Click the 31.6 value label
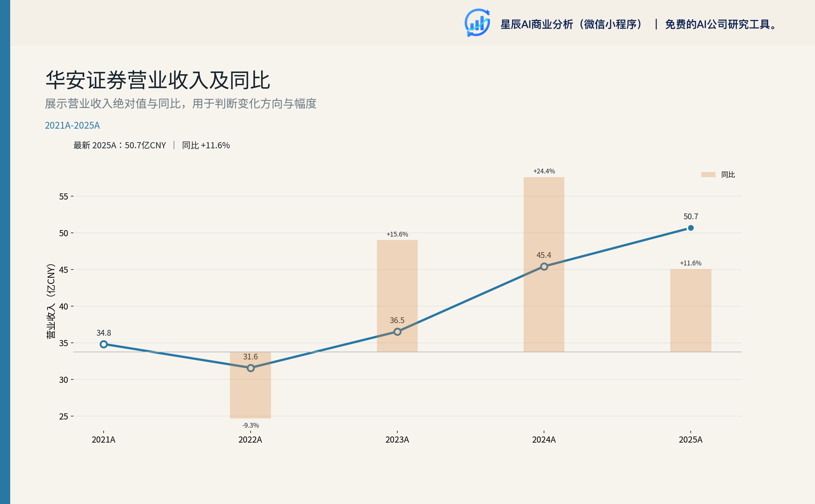815x504 pixels. 250,357
